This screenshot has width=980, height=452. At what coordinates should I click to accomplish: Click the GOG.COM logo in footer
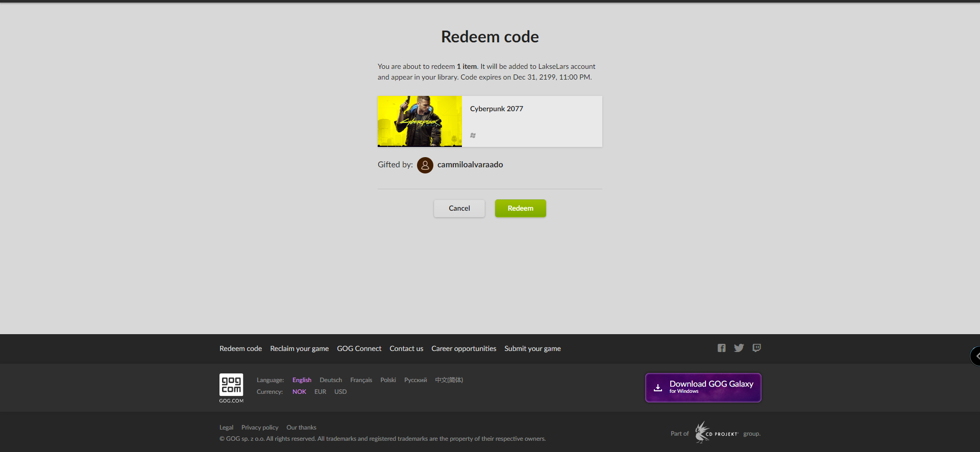231,388
